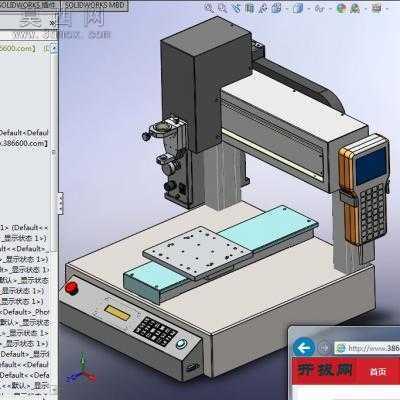Click the panel splitter collapse handle

pyautogui.click(x=61, y=203)
